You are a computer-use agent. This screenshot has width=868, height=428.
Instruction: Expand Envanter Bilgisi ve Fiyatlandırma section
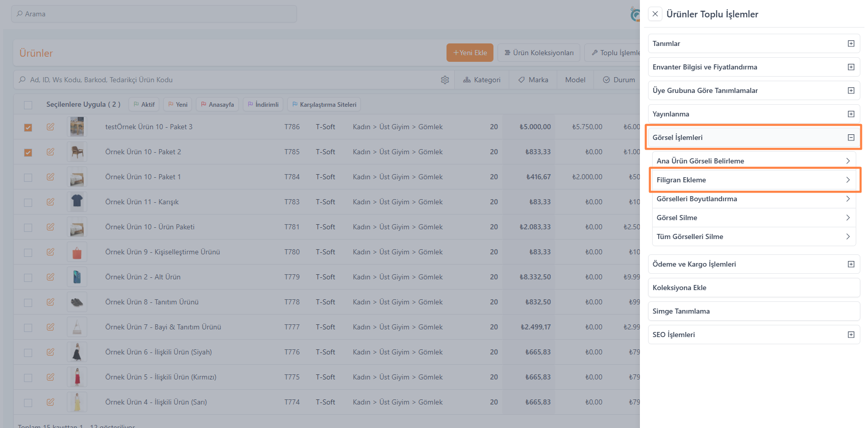point(851,67)
